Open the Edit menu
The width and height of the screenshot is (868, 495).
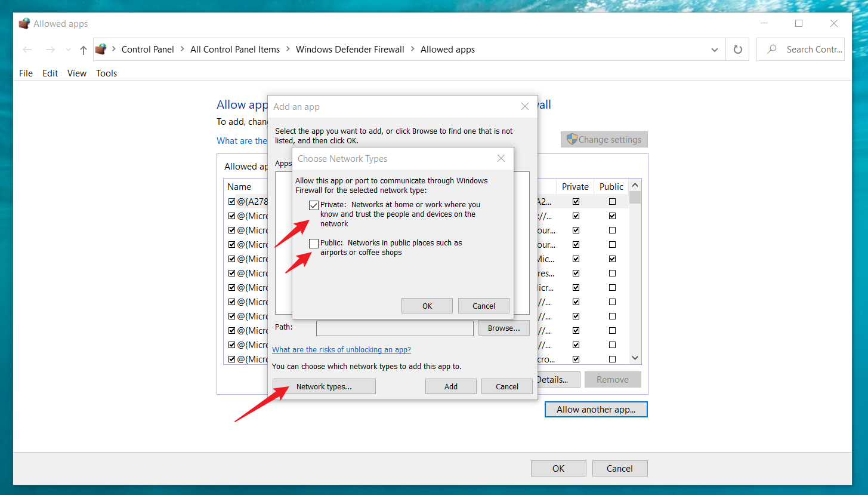point(50,73)
